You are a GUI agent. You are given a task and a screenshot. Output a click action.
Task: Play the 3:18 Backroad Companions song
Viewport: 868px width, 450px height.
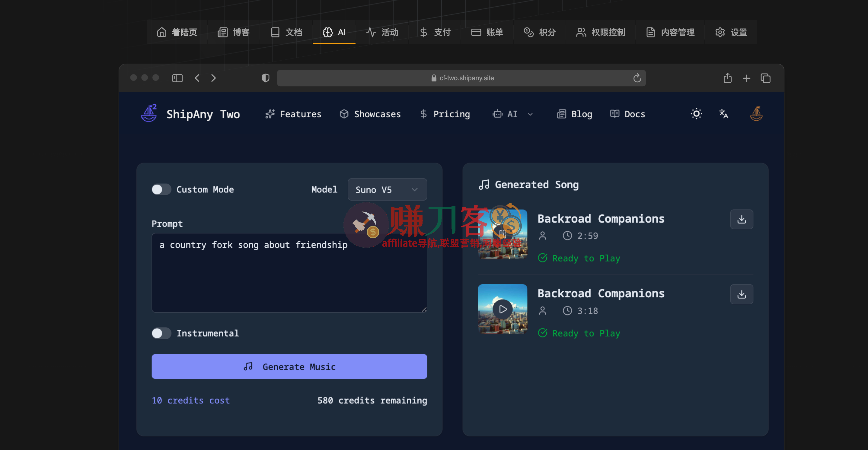503,309
